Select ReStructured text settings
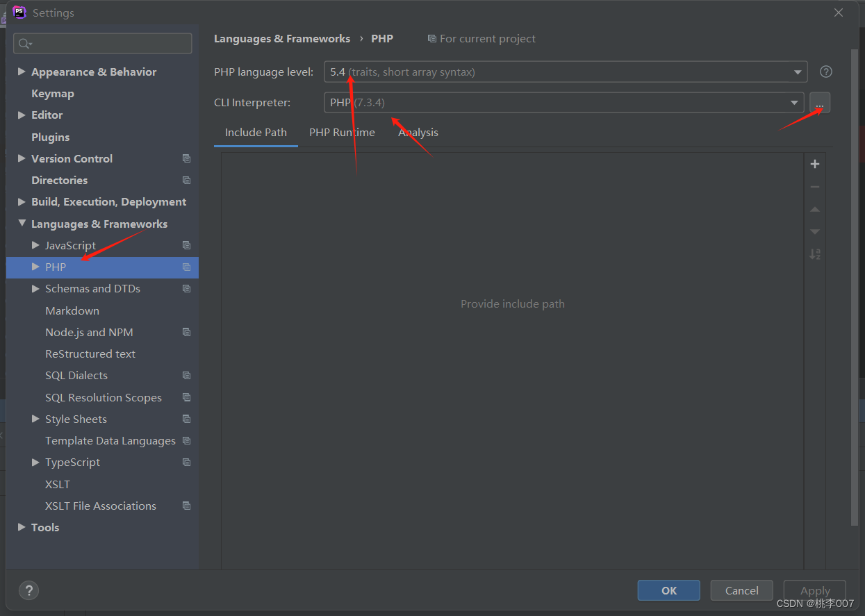 click(x=90, y=353)
